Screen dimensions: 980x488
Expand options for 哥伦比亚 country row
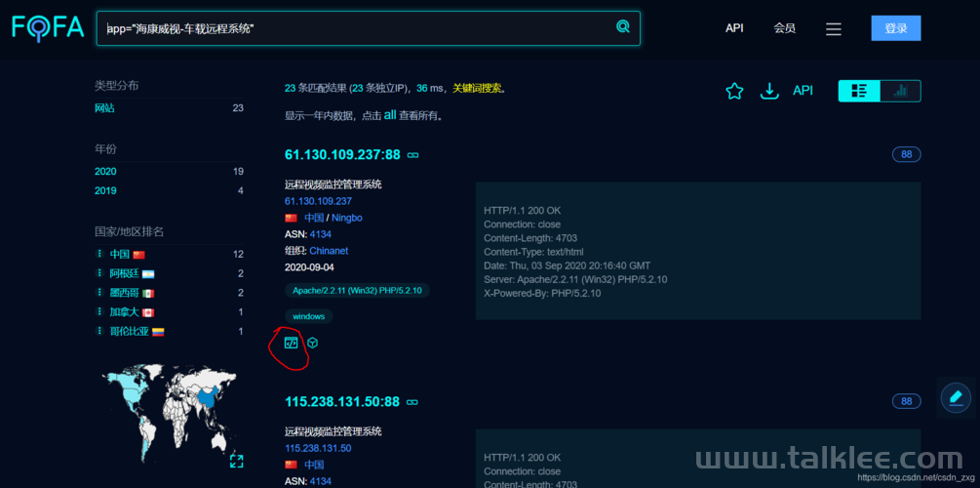click(x=98, y=332)
